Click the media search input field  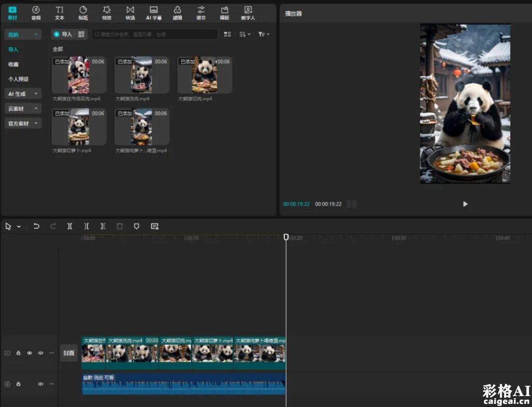tap(155, 34)
